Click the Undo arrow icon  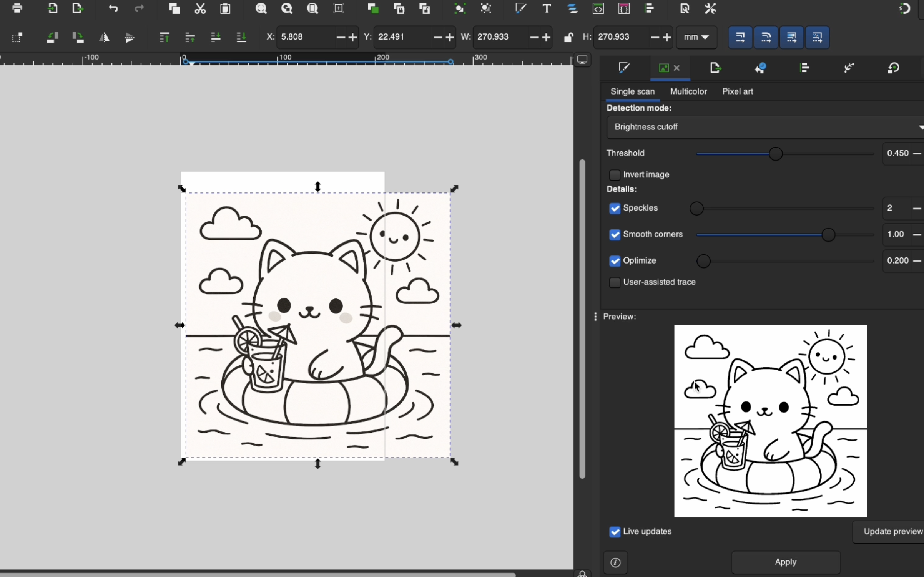(113, 8)
